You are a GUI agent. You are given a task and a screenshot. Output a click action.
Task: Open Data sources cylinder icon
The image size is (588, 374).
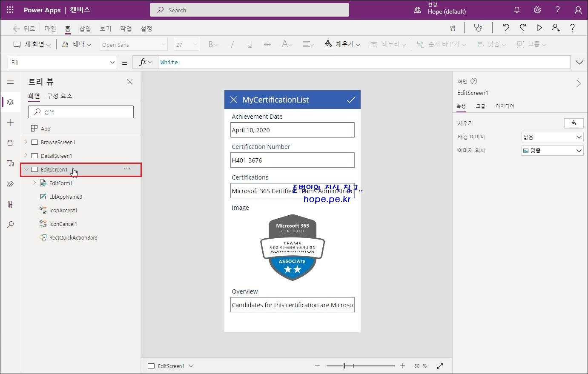[11, 143]
